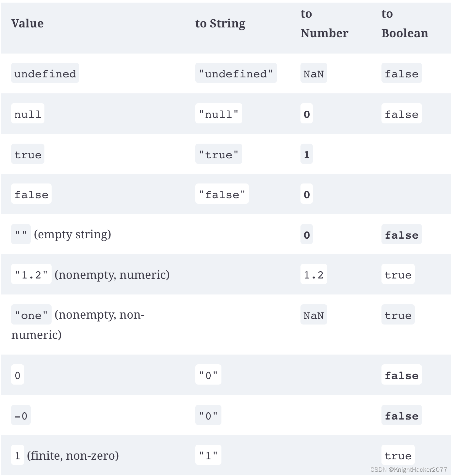Image resolution: width=452 pixels, height=476 pixels.
Task: Select the "one" string code value
Action: [31, 315]
